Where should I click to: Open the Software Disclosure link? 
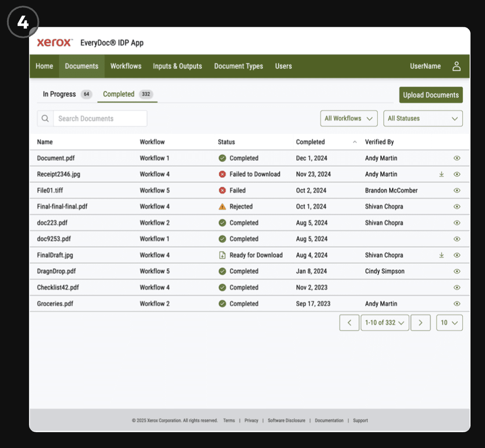pyautogui.click(x=286, y=420)
